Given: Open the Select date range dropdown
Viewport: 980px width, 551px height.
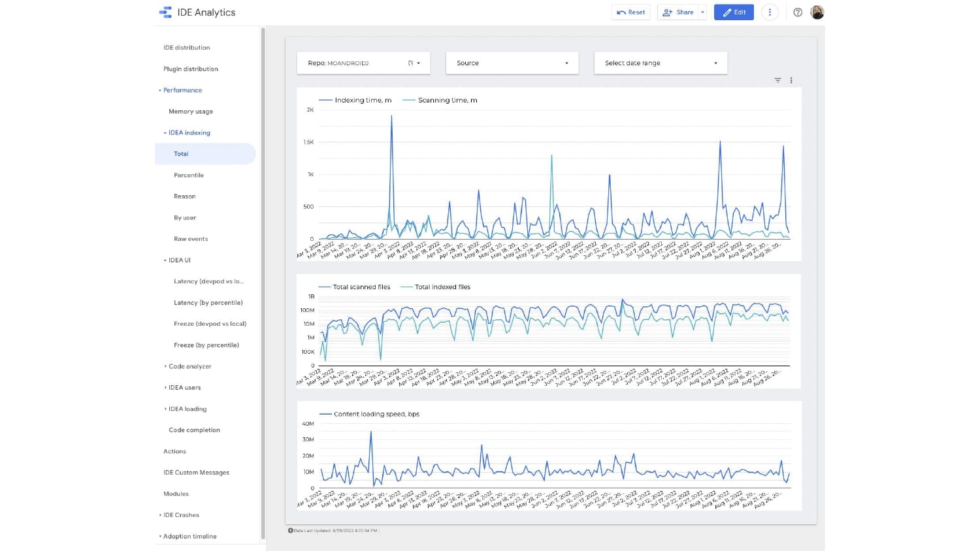Looking at the screenshot, I should click(661, 63).
